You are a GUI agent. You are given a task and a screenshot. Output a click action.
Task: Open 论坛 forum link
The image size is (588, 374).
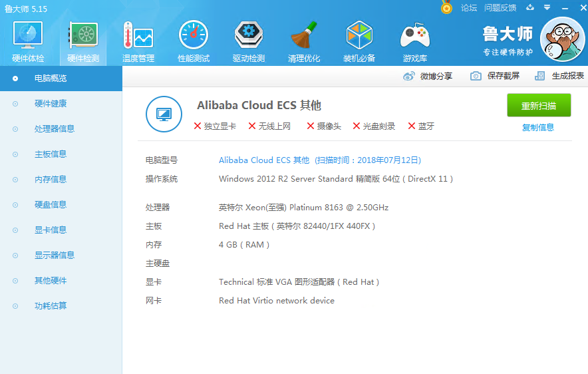pyautogui.click(x=469, y=7)
